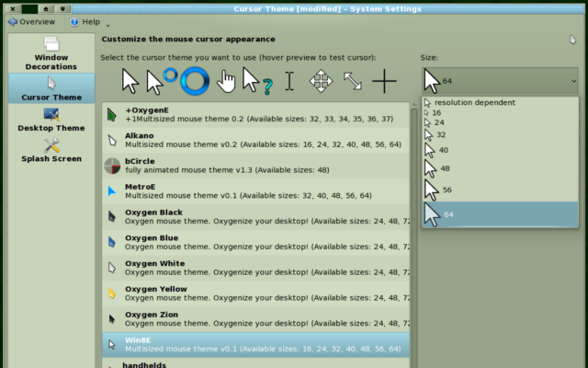Select the Alkano cursor theme
This screenshot has width=588, height=368.
tap(256, 140)
